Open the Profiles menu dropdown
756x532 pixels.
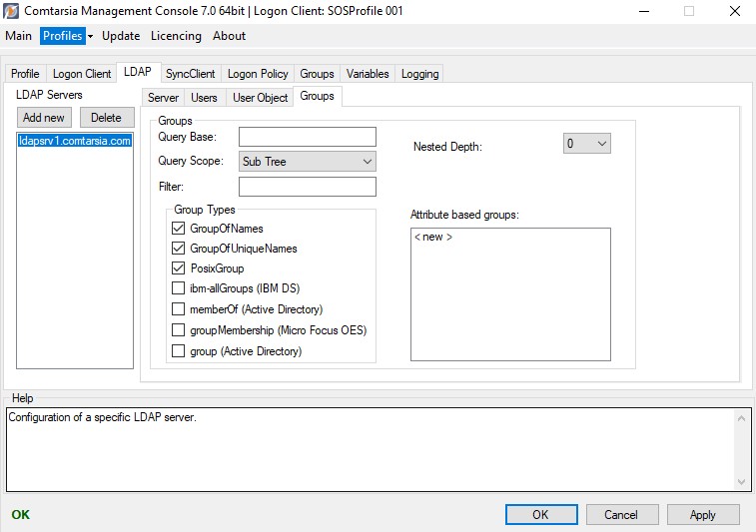[67, 36]
